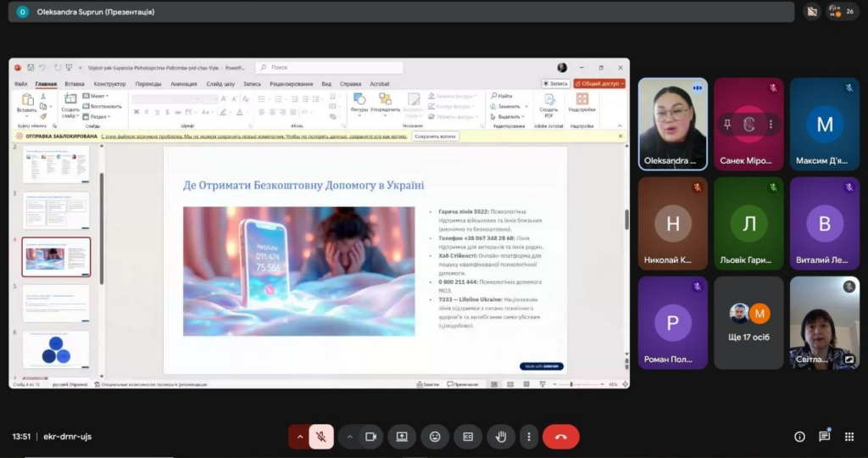Turn on closed captions
The height and width of the screenshot is (458, 868).
pyautogui.click(x=467, y=437)
